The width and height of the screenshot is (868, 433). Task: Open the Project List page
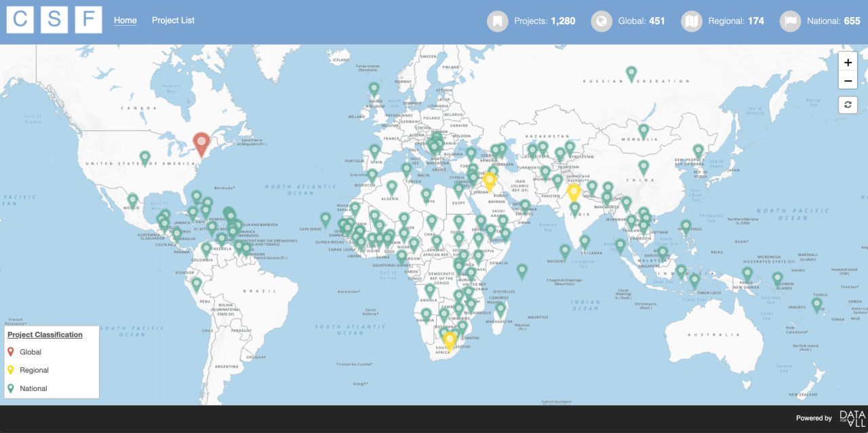click(173, 20)
